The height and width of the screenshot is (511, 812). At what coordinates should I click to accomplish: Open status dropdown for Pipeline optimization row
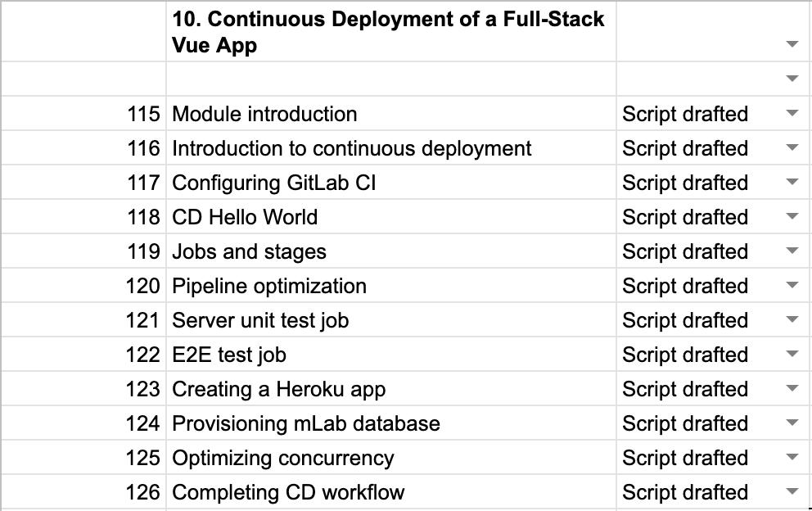click(792, 286)
